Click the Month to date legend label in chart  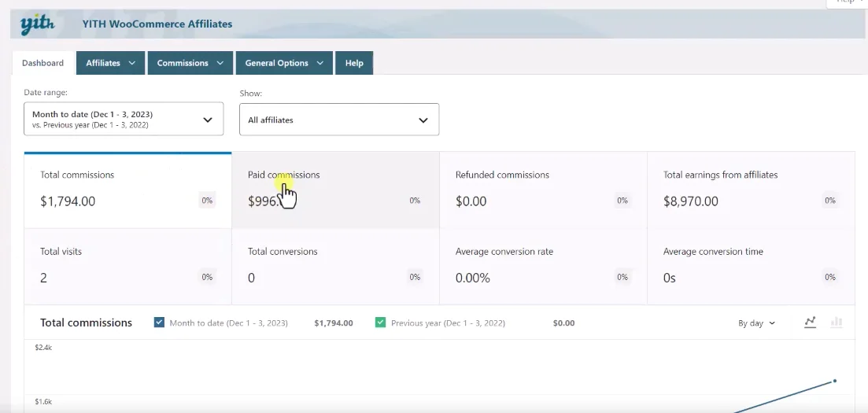[x=229, y=323]
